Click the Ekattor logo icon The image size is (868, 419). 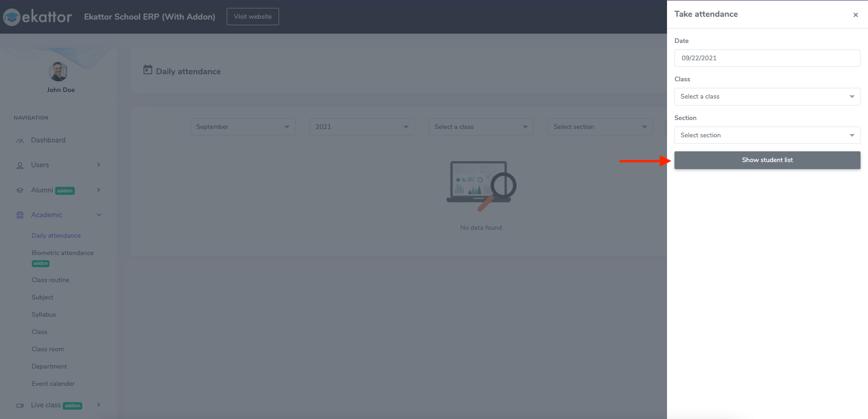point(12,17)
